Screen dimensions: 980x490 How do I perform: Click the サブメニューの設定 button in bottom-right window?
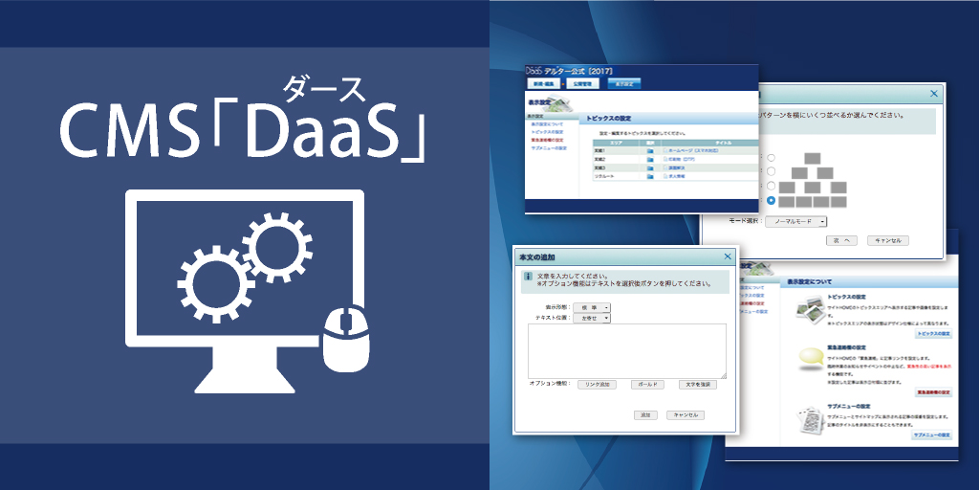point(932,434)
